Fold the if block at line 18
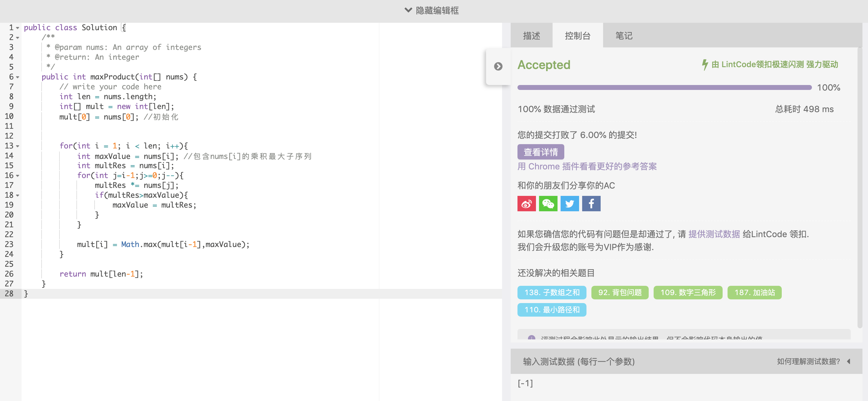The width and height of the screenshot is (868, 401). click(18, 196)
